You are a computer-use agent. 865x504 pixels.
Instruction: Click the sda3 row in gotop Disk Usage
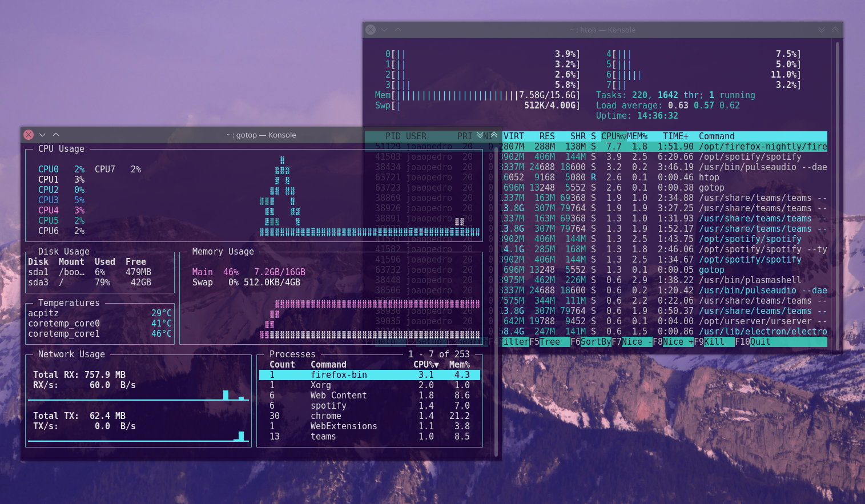pyautogui.click(x=90, y=283)
